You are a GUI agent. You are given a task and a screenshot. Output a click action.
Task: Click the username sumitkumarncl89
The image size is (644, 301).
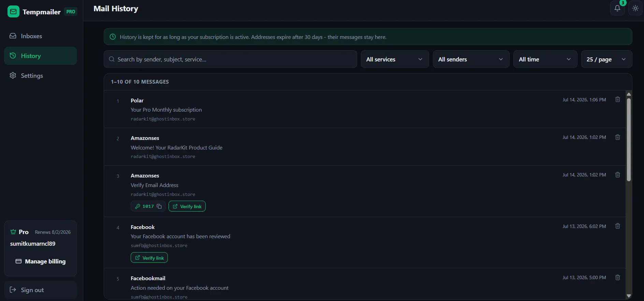coord(33,244)
